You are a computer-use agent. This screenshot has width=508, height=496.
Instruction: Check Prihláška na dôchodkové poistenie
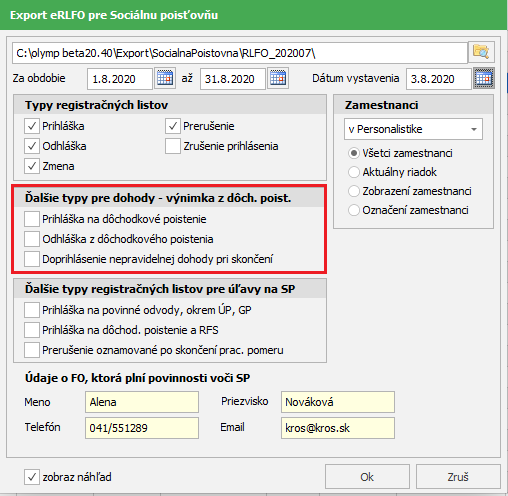pyautogui.click(x=32, y=219)
